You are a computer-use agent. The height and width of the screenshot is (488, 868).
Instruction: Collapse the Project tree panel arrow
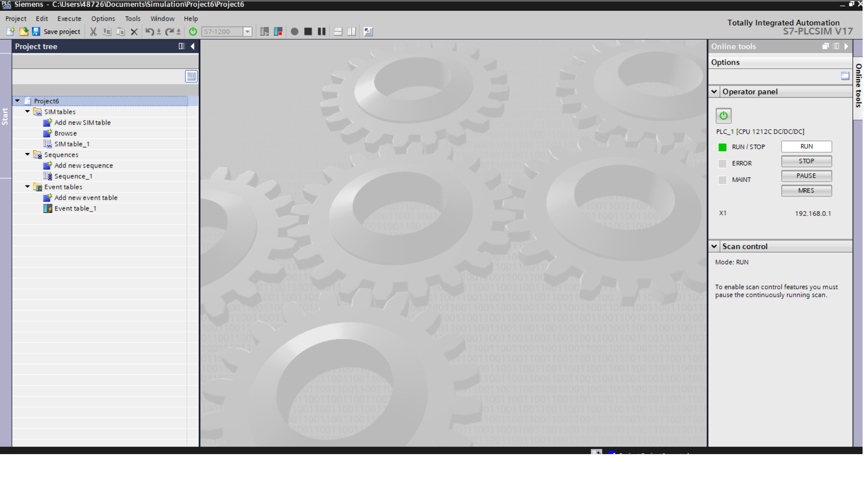(x=193, y=46)
